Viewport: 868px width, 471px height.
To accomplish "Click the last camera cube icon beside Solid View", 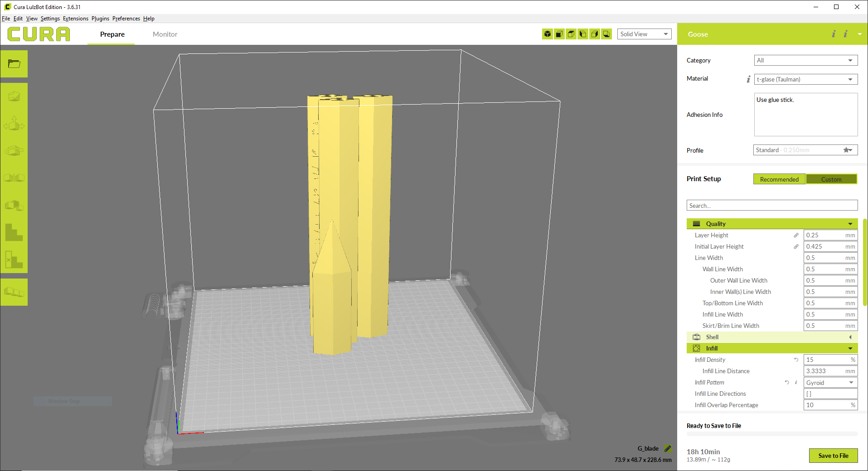I will [x=606, y=34].
